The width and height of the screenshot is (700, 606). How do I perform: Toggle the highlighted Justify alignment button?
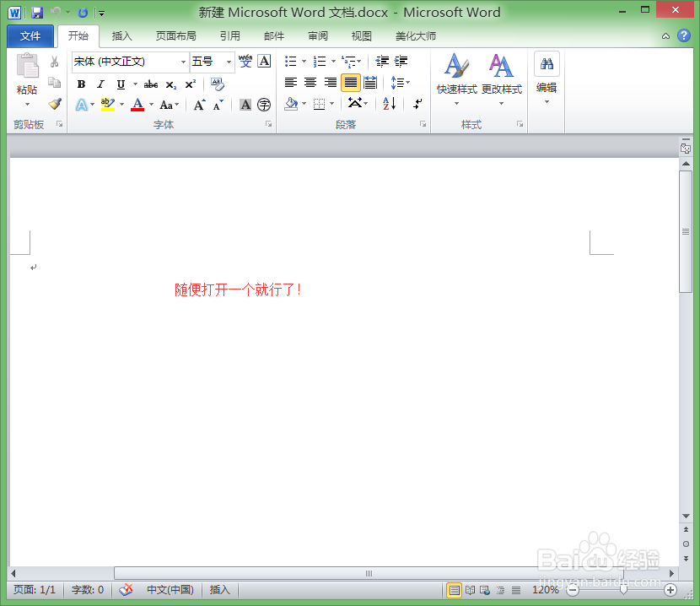(351, 83)
